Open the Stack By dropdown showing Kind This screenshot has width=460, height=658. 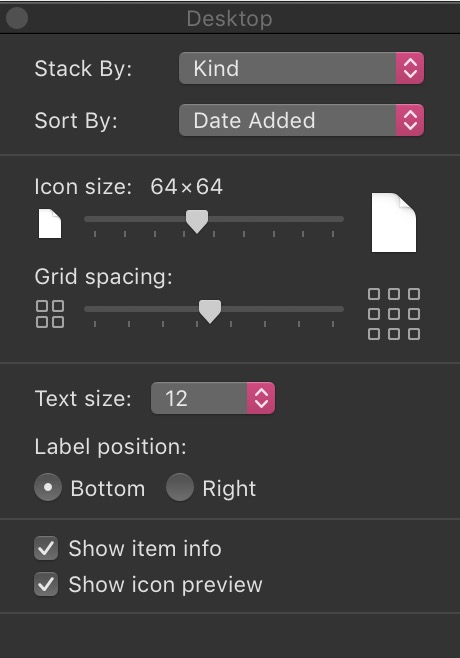point(301,68)
